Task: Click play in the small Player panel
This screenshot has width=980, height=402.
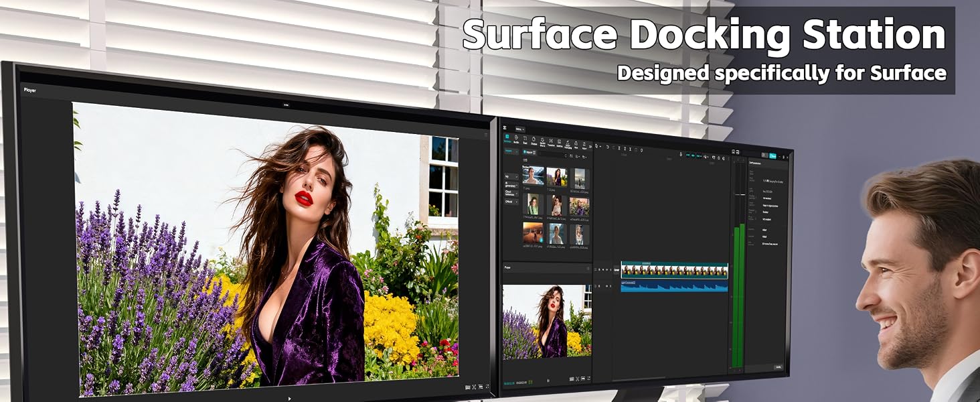Action: coord(548,381)
